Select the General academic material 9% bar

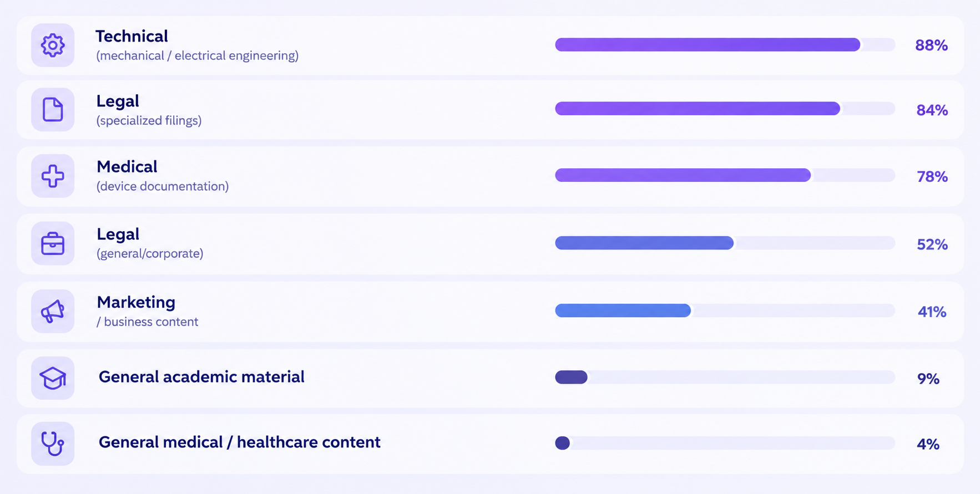(x=725, y=377)
